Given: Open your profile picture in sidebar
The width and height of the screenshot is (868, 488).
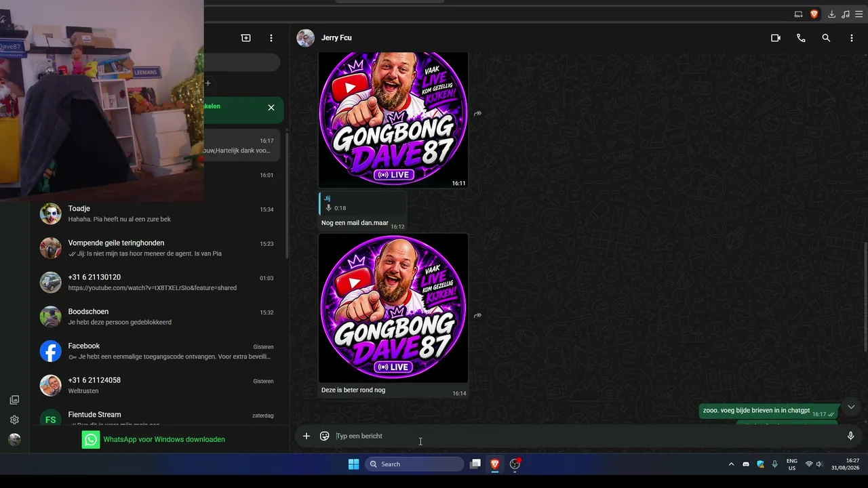Looking at the screenshot, I should (x=14, y=439).
